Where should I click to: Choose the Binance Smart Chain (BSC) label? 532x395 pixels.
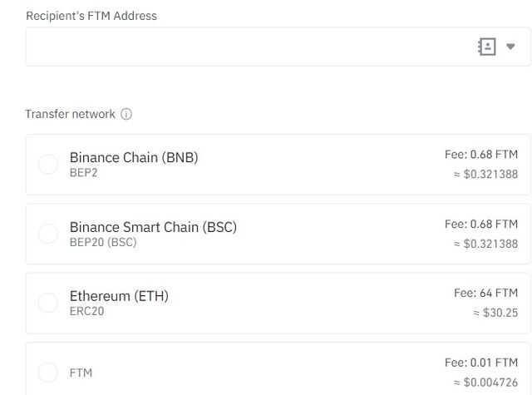click(x=153, y=227)
